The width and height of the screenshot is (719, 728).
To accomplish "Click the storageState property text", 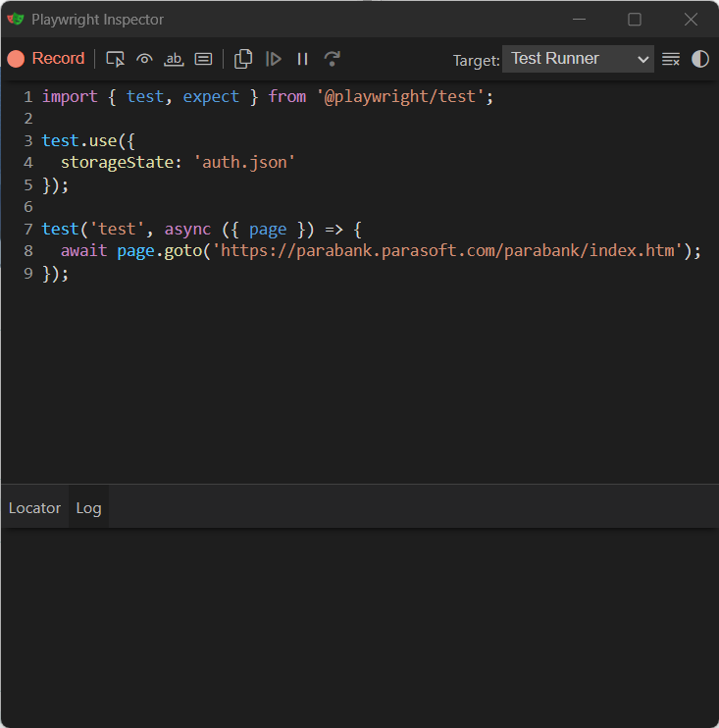I will [x=117, y=163].
